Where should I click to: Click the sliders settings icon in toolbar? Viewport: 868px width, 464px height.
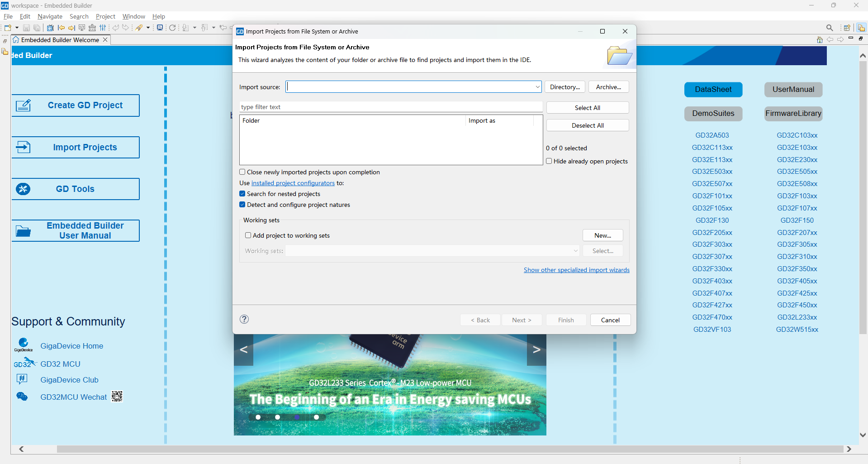[x=103, y=28]
